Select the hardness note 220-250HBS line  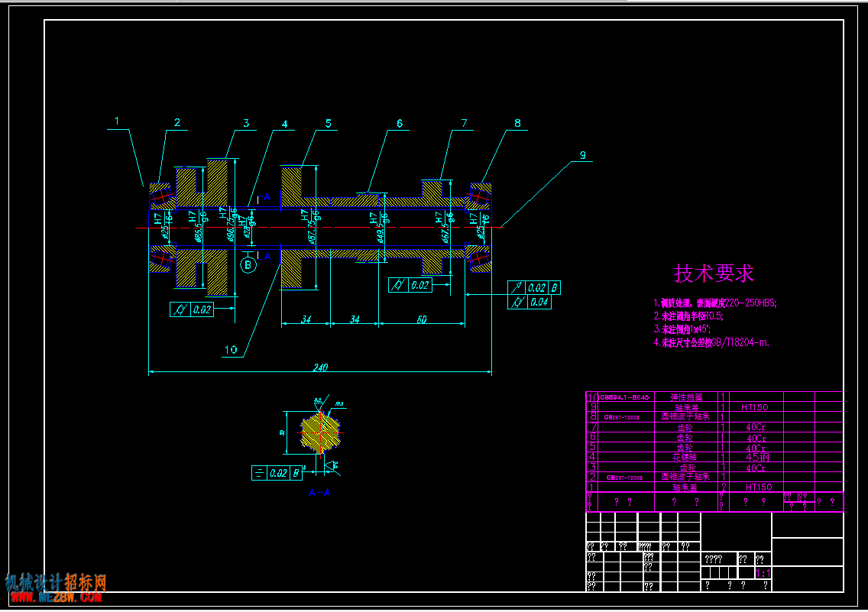[x=714, y=303]
